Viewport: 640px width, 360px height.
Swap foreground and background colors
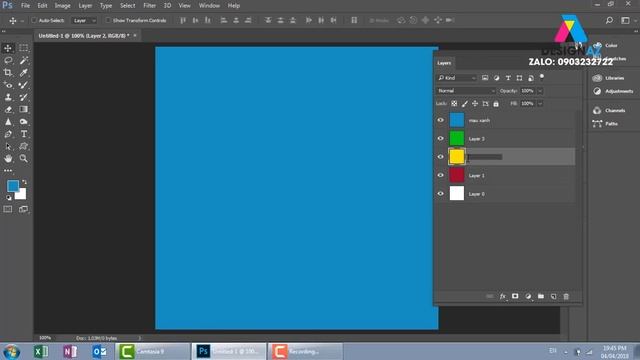tap(24, 182)
